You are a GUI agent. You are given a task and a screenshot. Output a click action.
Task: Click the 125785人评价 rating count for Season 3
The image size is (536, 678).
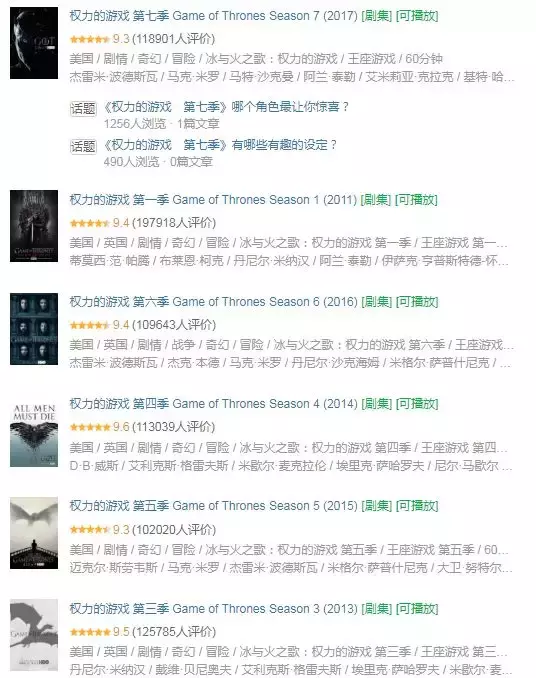(174, 632)
